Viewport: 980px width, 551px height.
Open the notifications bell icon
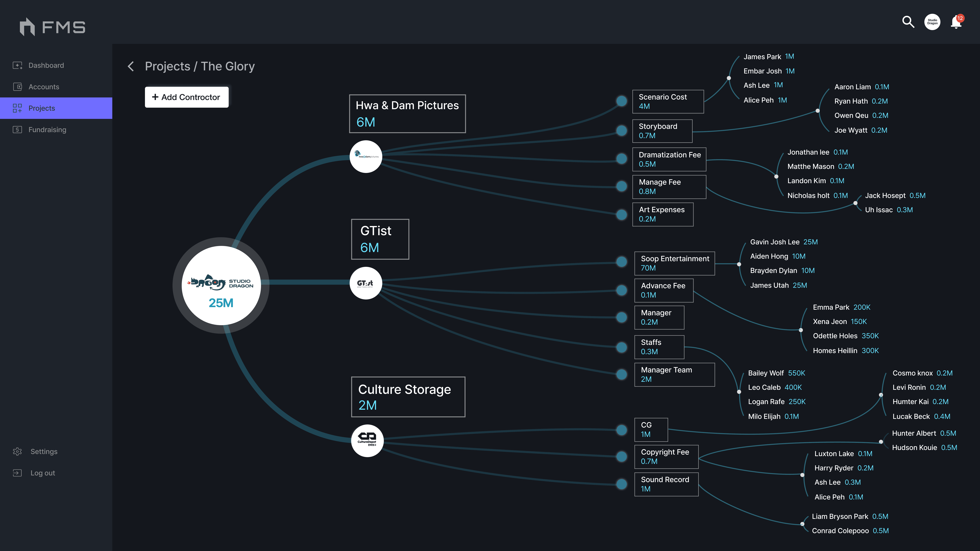pos(956,22)
